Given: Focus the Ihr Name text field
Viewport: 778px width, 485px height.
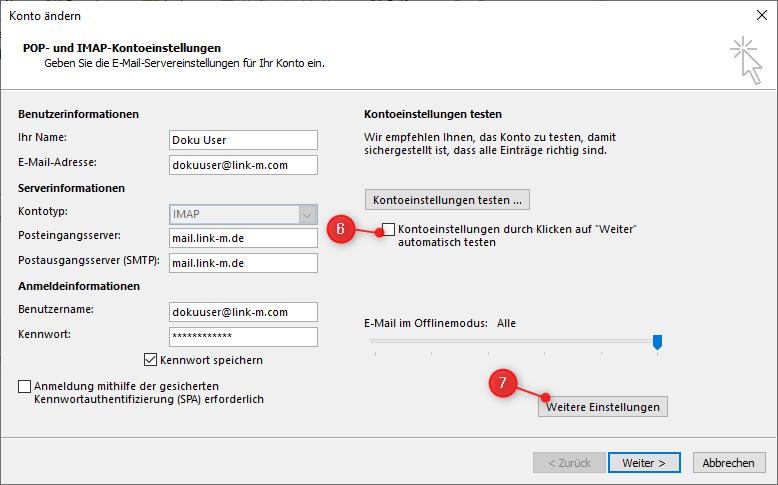Looking at the screenshot, I should pyautogui.click(x=243, y=140).
